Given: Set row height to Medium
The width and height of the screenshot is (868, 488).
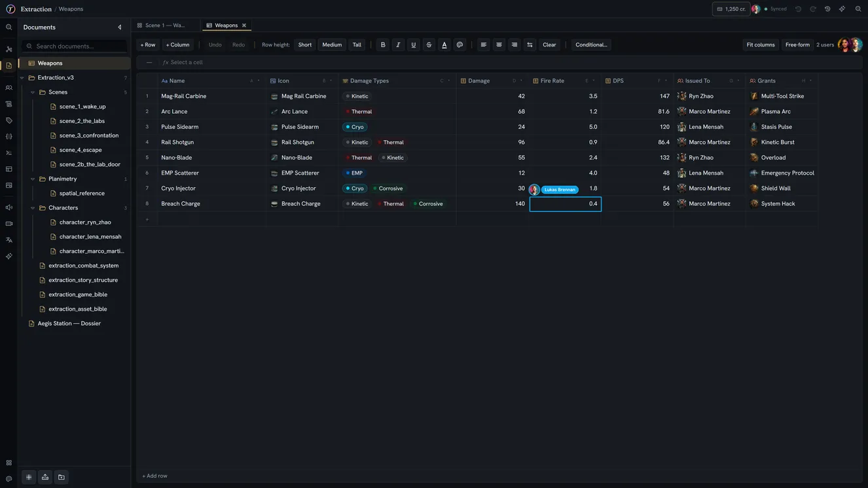Looking at the screenshot, I should [332, 45].
